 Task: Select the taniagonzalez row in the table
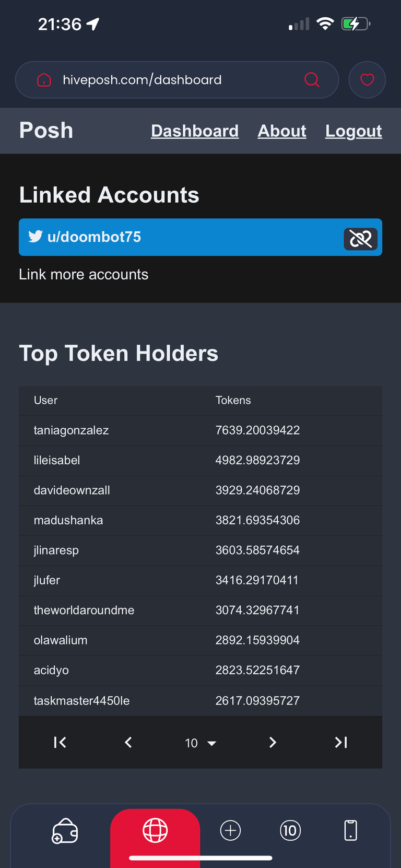200,430
